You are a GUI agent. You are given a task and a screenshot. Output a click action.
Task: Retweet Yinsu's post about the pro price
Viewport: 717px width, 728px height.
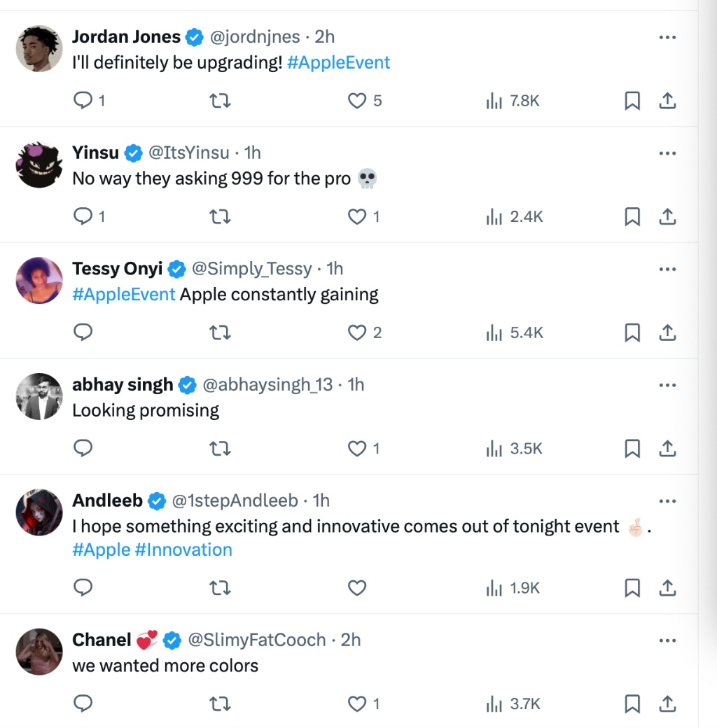pos(221,217)
